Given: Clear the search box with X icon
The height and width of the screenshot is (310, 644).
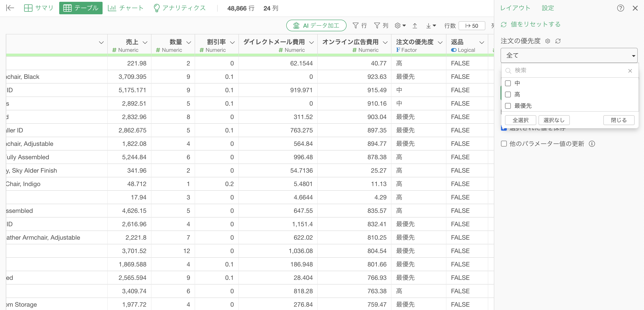Looking at the screenshot, I should pyautogui.click(x=630, y=71).
